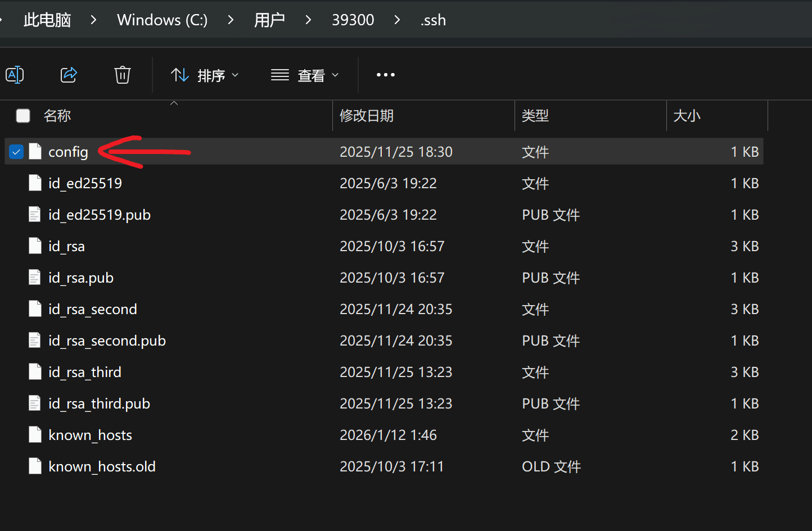This screenshot has height=531, width=812.
Task: Open the 查看 view dropdown
Action: click(x=305, y=75)
